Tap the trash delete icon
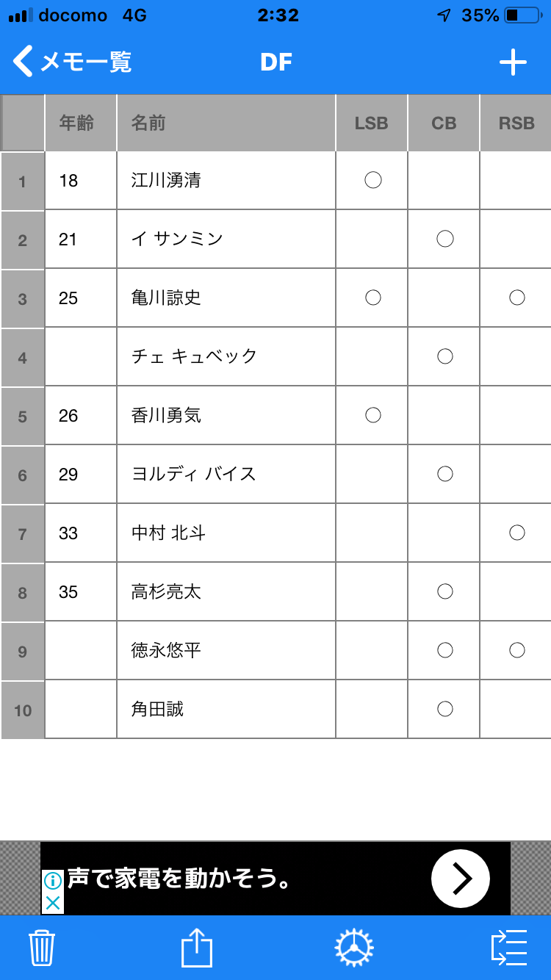The height and width of the screenshot is (980, 551). tap(41, 948)
